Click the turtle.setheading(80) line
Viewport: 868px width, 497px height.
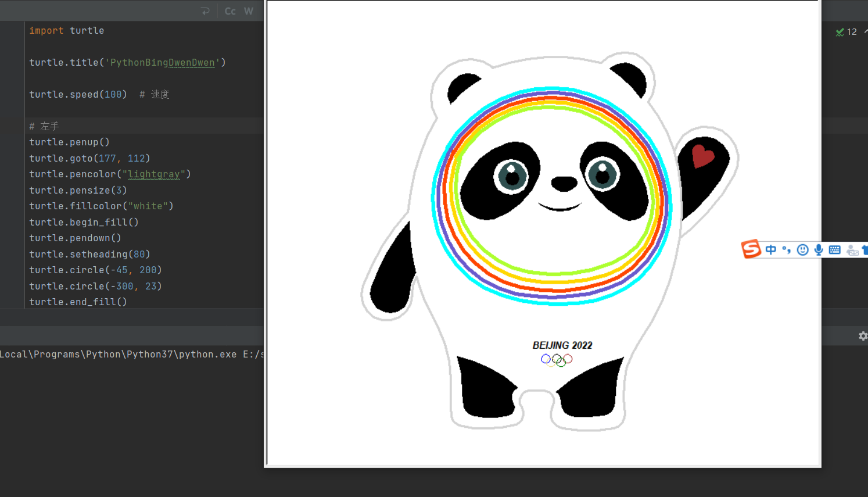click(89, 254)
